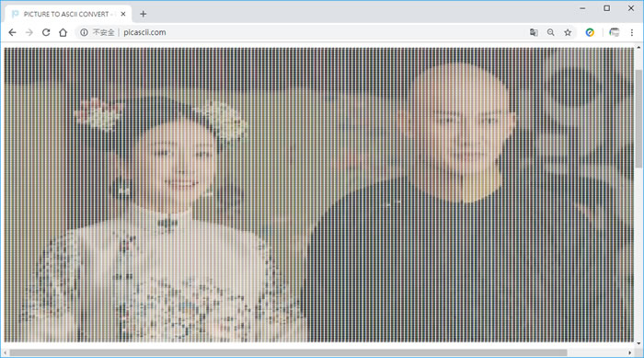Close the PICTURE TO ASCII CONVERT tab
Screen dimensions: 644x358
[x=123, y=14]
